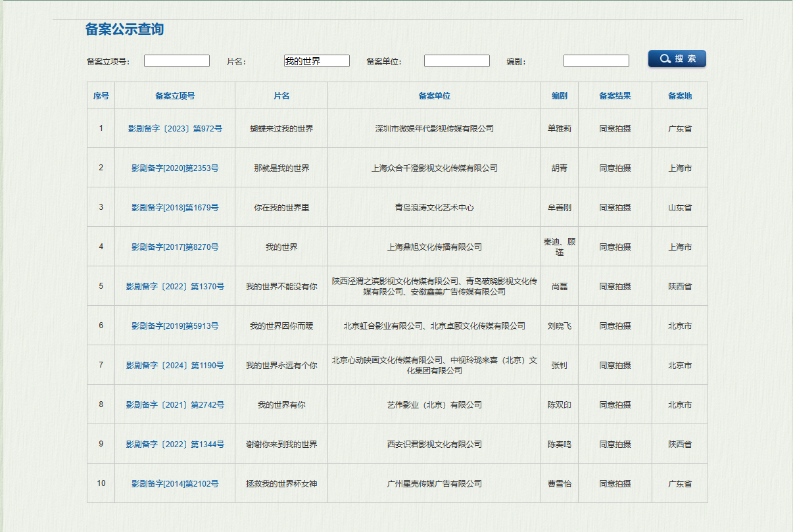
Task: Click screenwriter 刘晓飞
Action: (560, 326)
